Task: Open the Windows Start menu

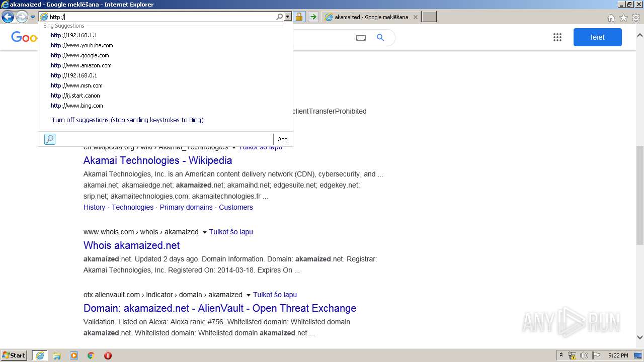Action: pos(14,355)
